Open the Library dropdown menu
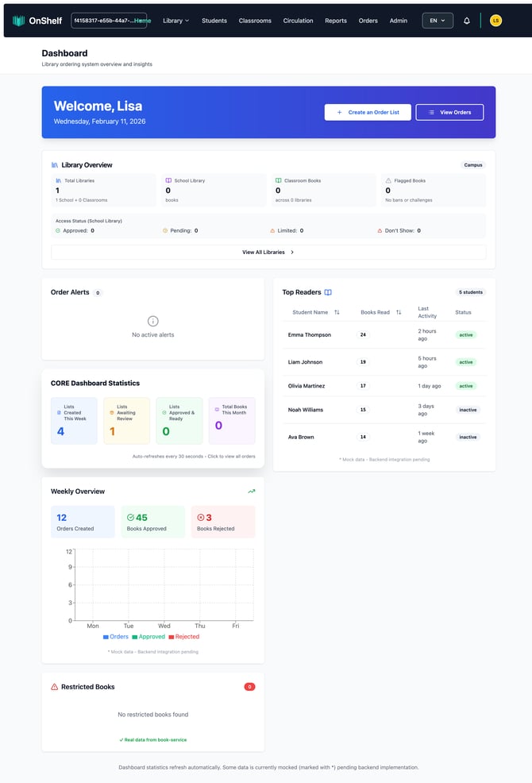This screenshot has height=783, width=532. (x=175, y=21)
